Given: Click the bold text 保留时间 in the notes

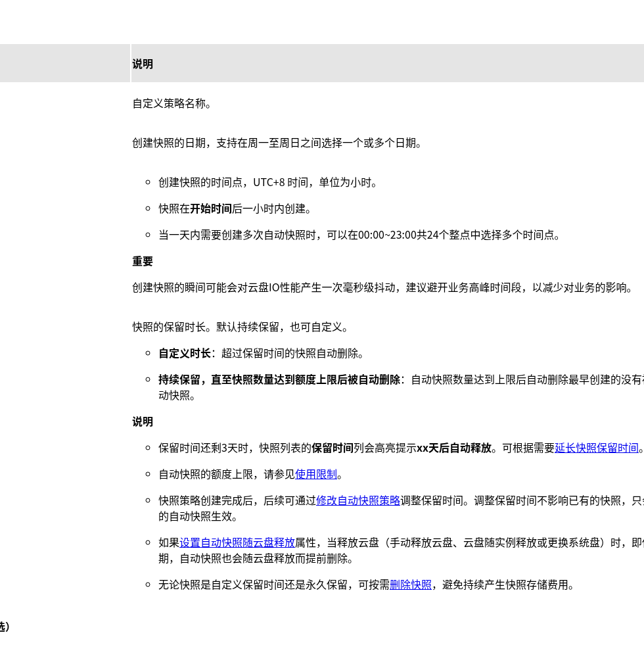Looking at the screenshot, I should pos(333,448).
